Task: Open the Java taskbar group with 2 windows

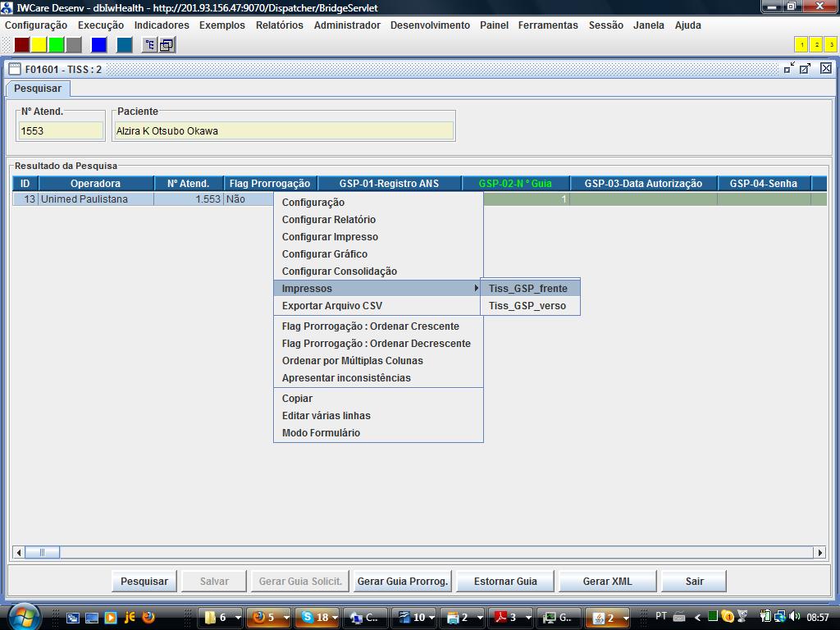Action: pyautogui.click(x=608, y=618)
